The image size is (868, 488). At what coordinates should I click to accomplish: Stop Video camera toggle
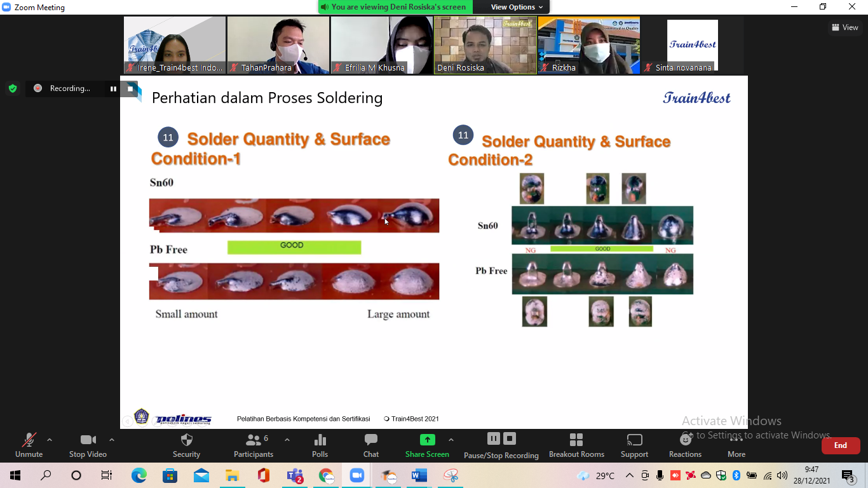pos(88,440)
